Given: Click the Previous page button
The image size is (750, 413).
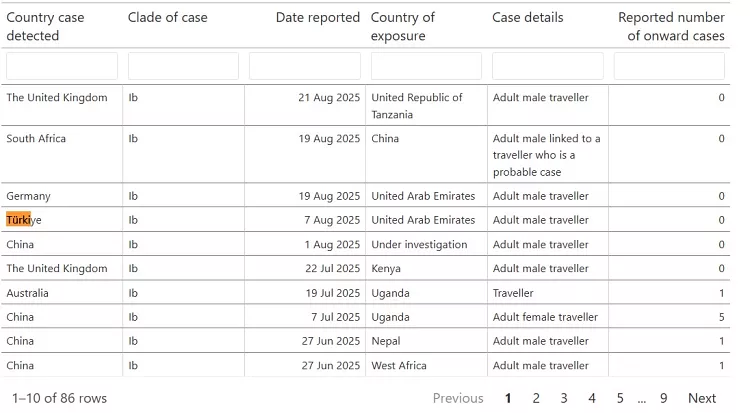Looking at the screenshot, I should [458, 398].
